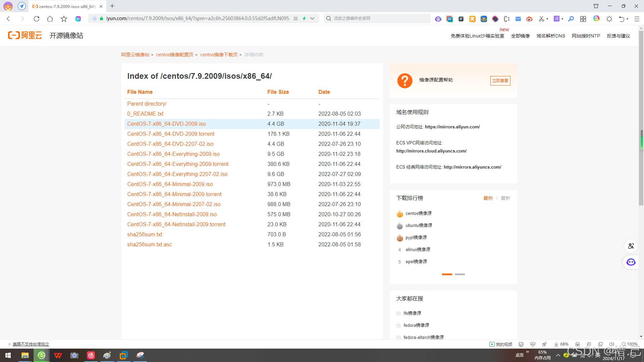644x362 pixels.
Task: Open the extensions grid icon
Action: click(583, 19)
